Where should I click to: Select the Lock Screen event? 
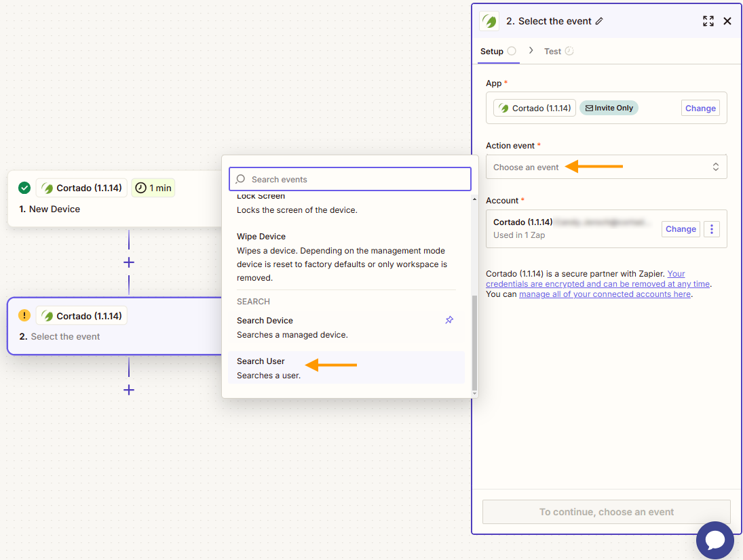tap(346, 203)
